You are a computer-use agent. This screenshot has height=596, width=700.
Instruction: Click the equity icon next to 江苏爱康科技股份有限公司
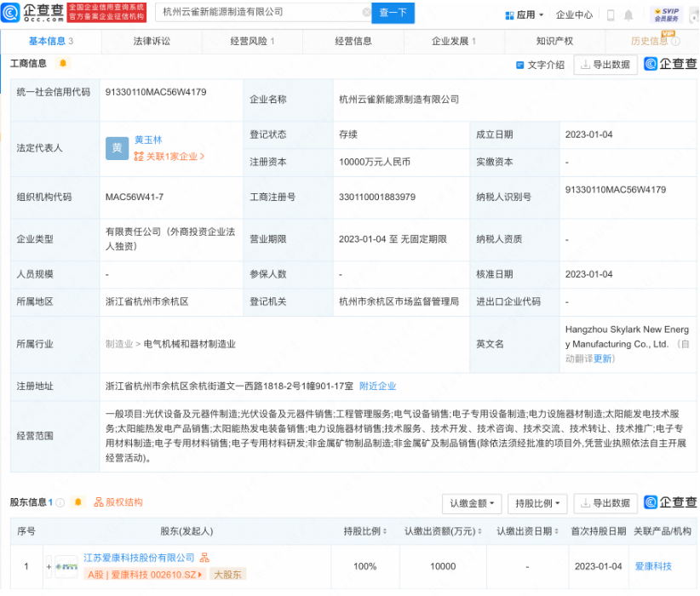point(202,558)
